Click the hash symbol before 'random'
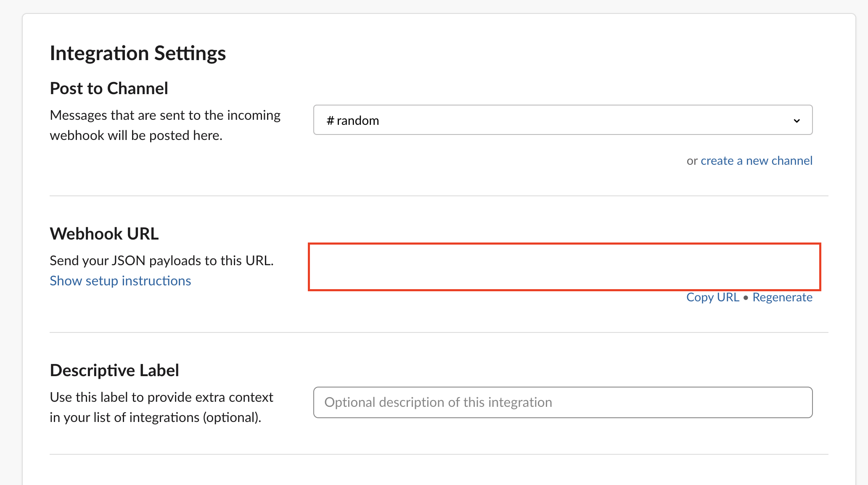This screenshot has width=868, height=485. pyautogui.click(x=330, y=121)
